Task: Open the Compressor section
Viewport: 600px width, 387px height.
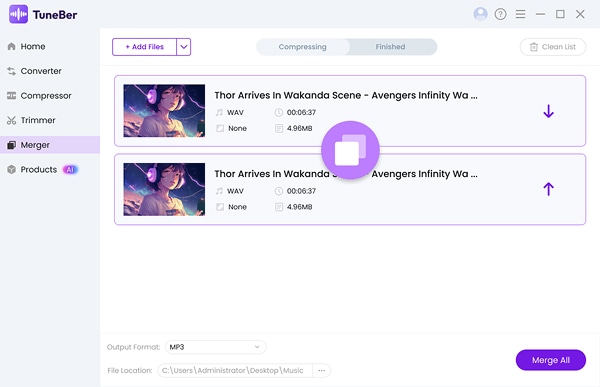Action: 39,96
